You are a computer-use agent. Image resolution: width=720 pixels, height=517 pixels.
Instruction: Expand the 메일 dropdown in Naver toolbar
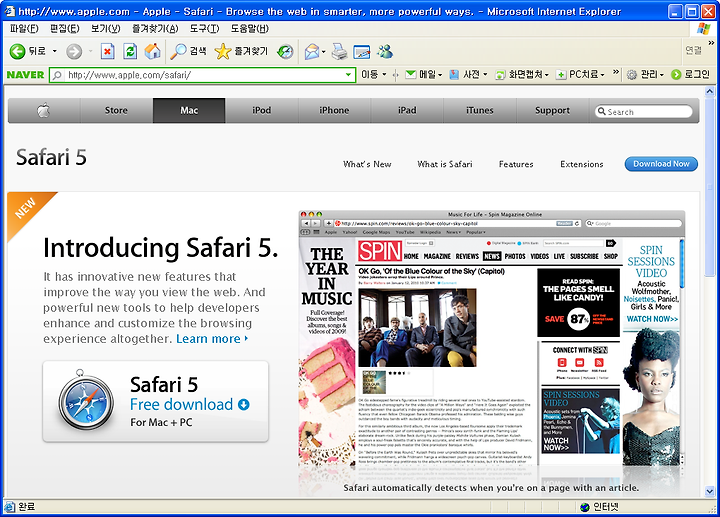pos(440,74)
